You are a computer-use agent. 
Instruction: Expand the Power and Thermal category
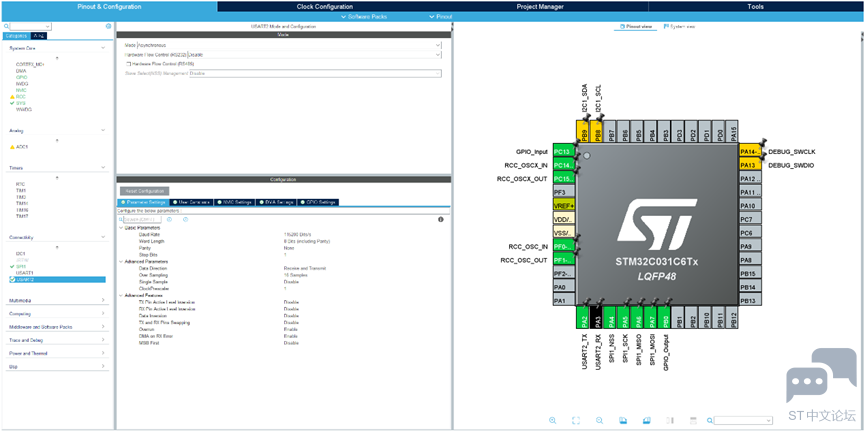tap(103, 353)
